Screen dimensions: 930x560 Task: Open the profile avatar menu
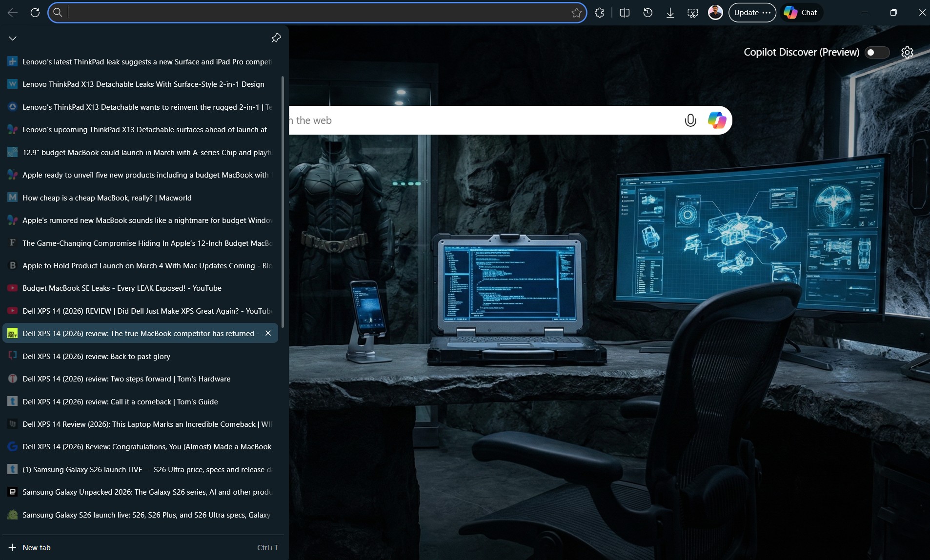(715, 12)
